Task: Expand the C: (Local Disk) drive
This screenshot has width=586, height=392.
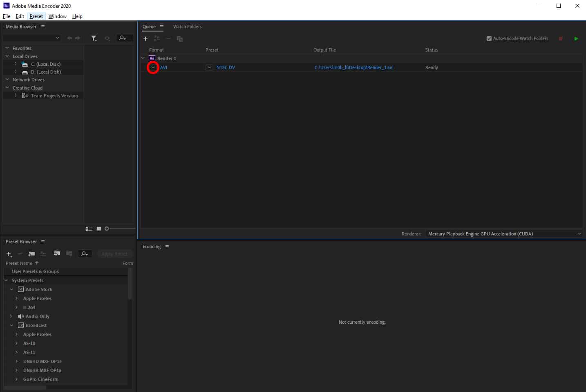Action: click(16, 64)
